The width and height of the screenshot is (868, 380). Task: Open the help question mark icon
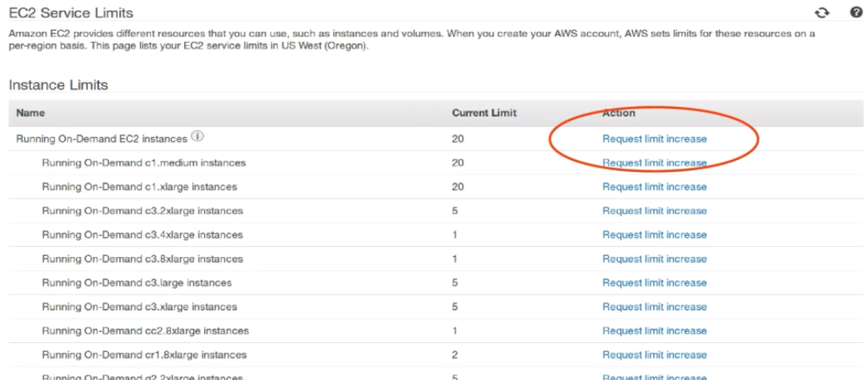[855, 12]
